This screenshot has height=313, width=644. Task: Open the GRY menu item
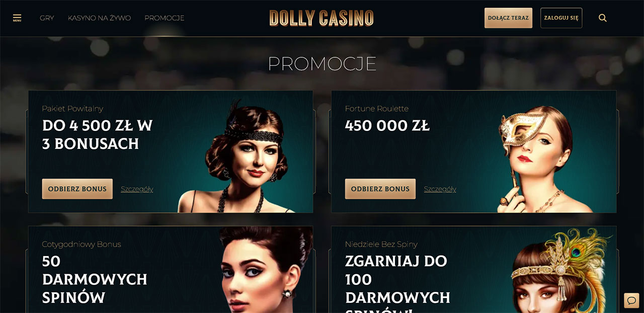pyautogui.click(x=47, y=18)
